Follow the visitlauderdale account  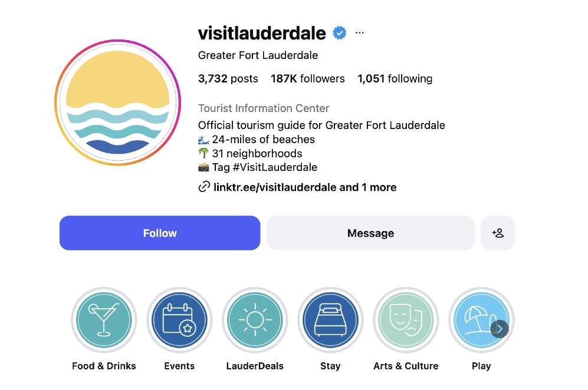click(x=160, y=233)
